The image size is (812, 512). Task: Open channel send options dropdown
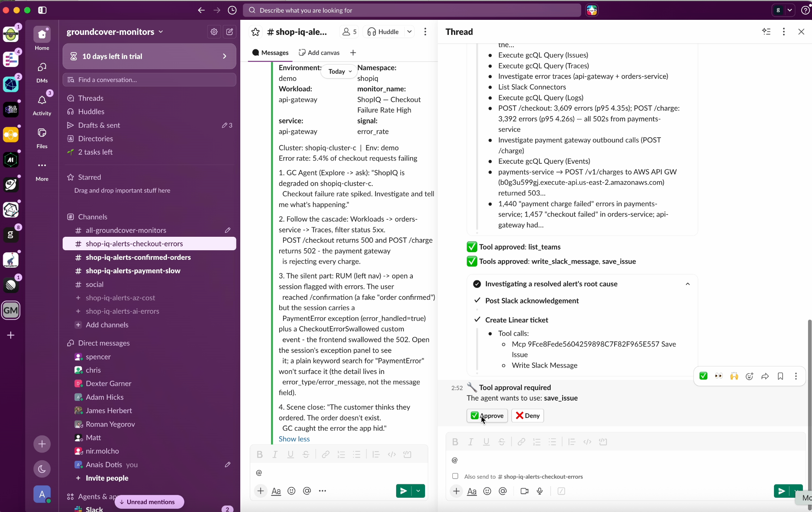(418, 491)
